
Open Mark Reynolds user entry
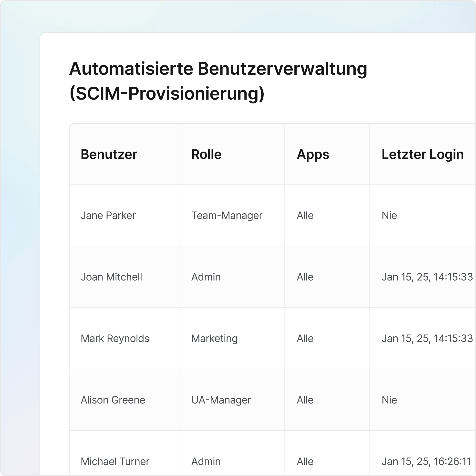pyautogui.click(x=115, y=339)
